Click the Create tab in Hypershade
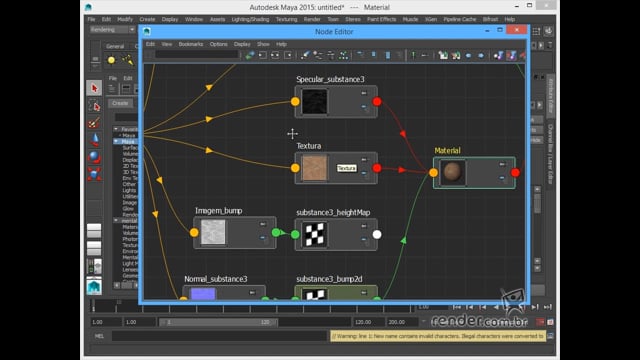 click(120, 103)
